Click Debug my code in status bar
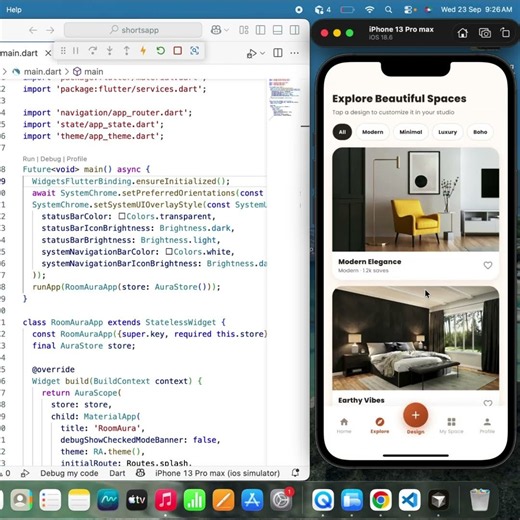 (69, 473)
